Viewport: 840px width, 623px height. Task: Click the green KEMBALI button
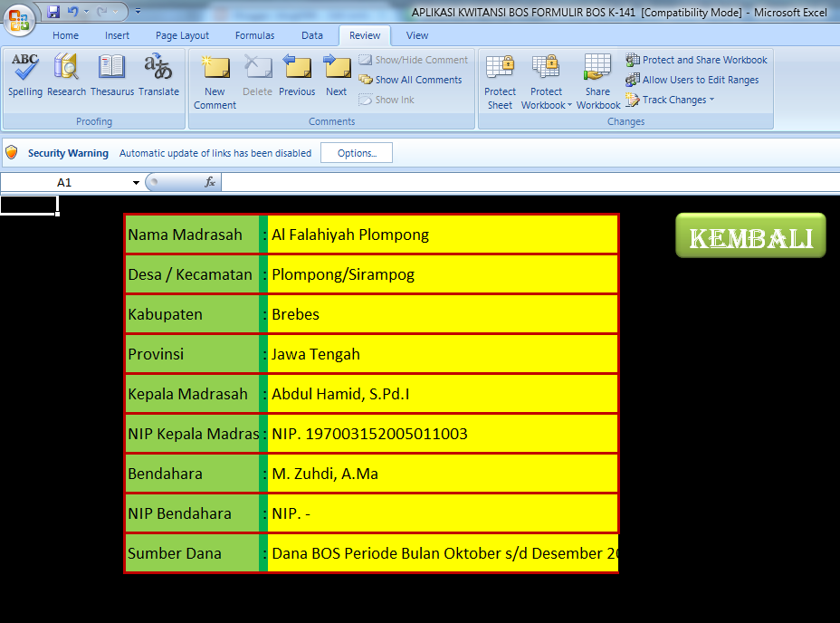(750, 236)
